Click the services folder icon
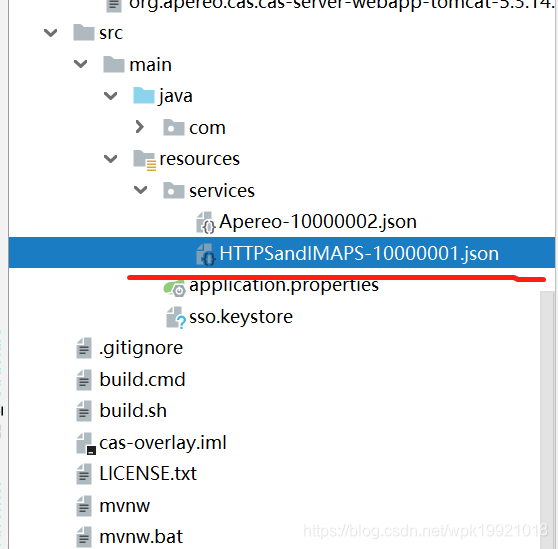Screen dimensions: 558x549 pos(174,190)
